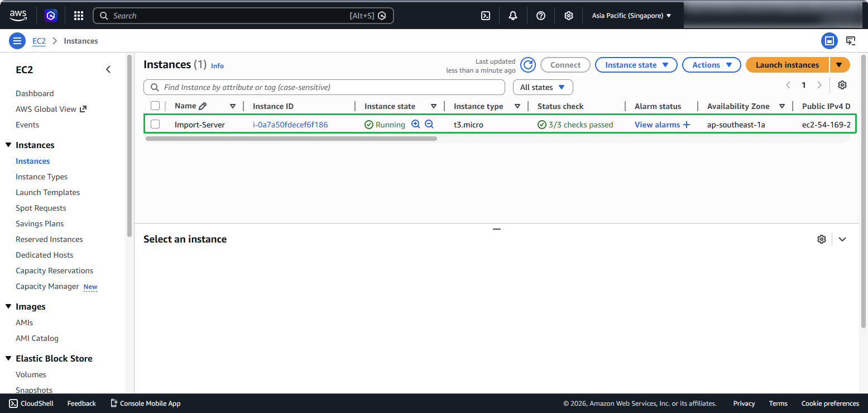This screenshot has height=413, width=868.
Task: Sort by Instance state column arrow
Action: [434, 106]
